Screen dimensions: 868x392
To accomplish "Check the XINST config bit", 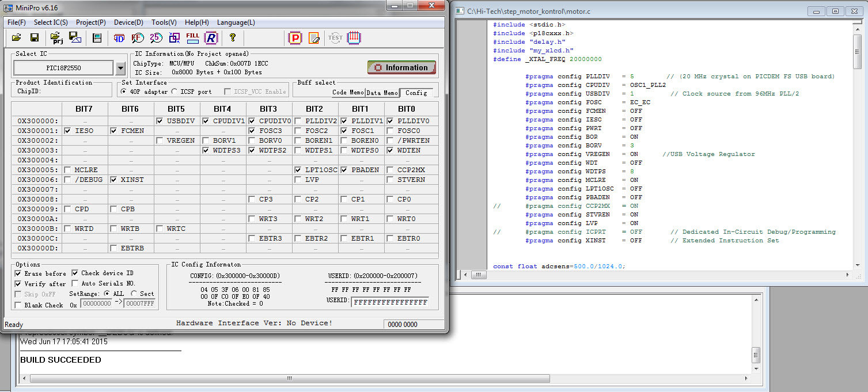I will (114, 180).
